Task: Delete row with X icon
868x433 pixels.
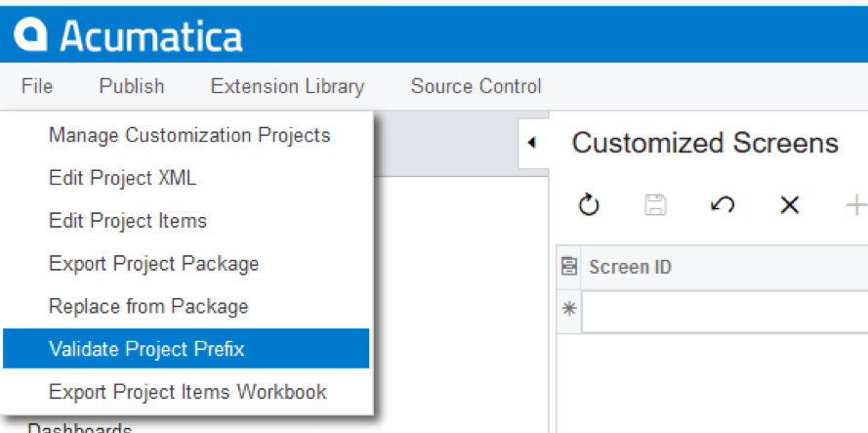Action: point(789,205)
